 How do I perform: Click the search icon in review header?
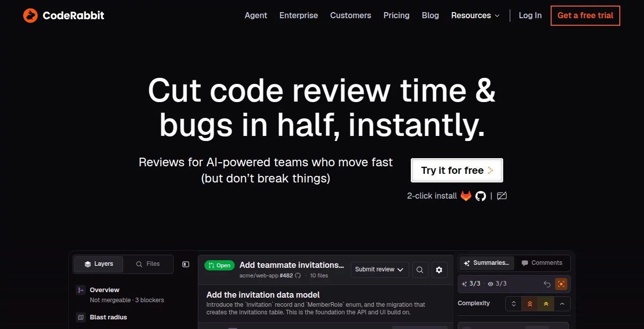point(419,270)
